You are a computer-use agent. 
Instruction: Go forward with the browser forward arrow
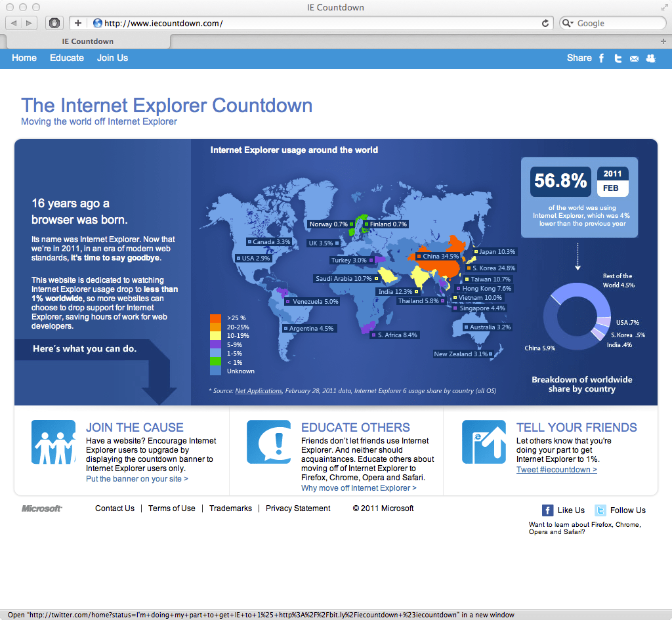29,23
